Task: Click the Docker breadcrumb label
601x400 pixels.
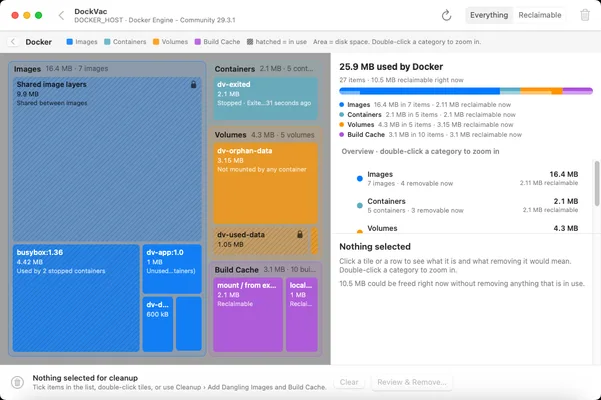Action: coord(39,42)
